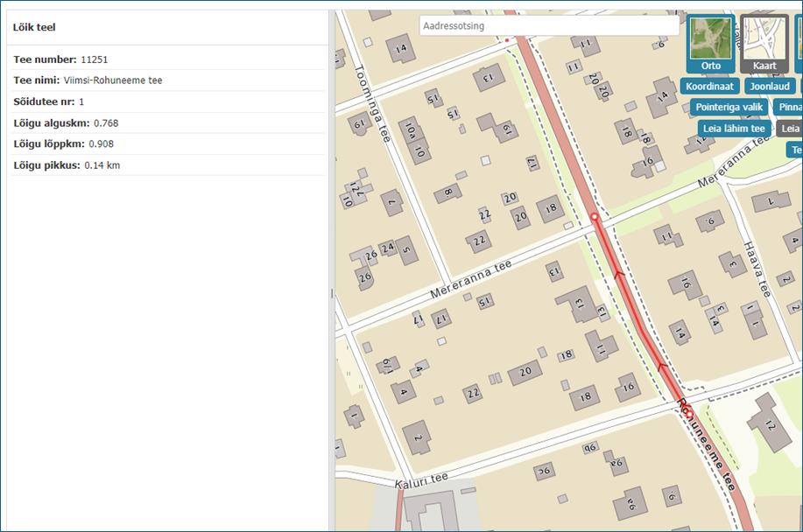Click upper direction arrow on red segment
Screen dimensions: 803x532
[619, 273]
